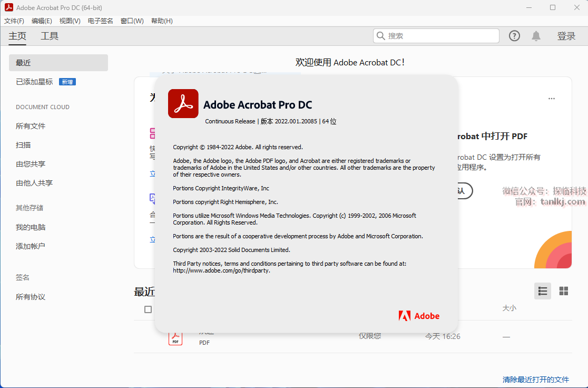The height and width of the screenshot is (388, 588).
Task: Open the 电子签名 menu
Action: 101,21
